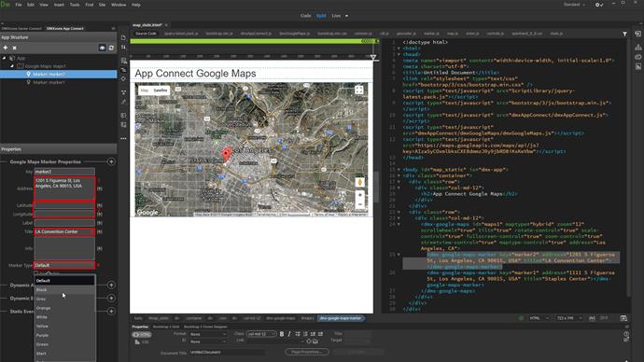The width and height of the screenshot is (644, 362).
Task: Click the more tools ellipsis icon
Action: coord(123,139)
